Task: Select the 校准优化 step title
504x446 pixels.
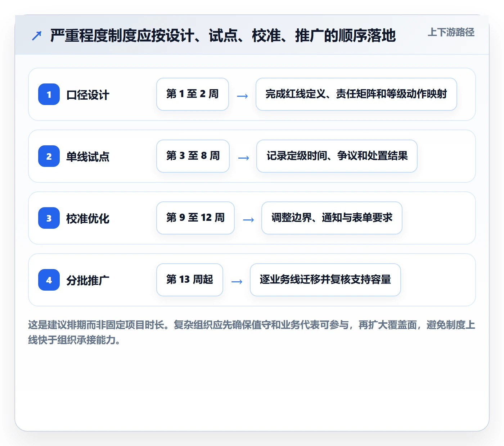Action: point(88,219)
